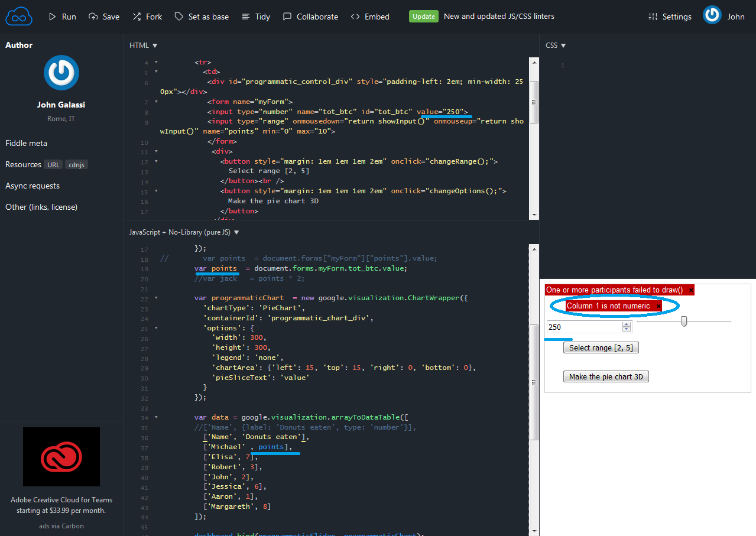Collapse the fold arrow at JavaScript line 34
This screenshot has width=756, height=536.
156,417
